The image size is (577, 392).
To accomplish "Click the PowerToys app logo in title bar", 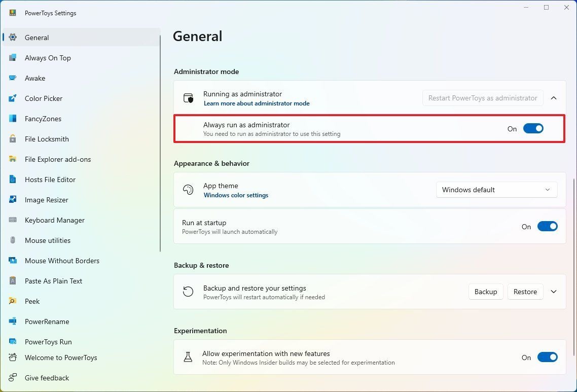I will pos(13,13).
